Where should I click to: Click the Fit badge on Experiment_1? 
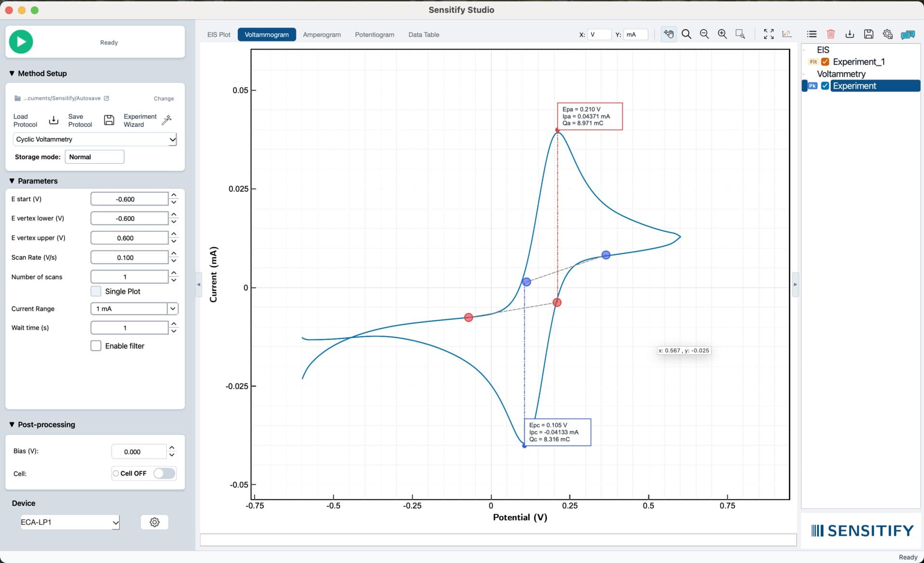pyautogui.click(x=813, y=62)
